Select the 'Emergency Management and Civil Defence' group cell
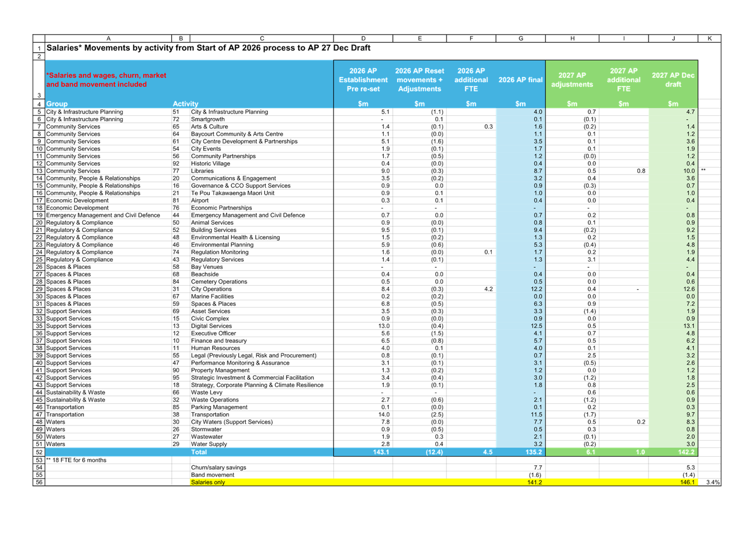 tap(103, 215)
